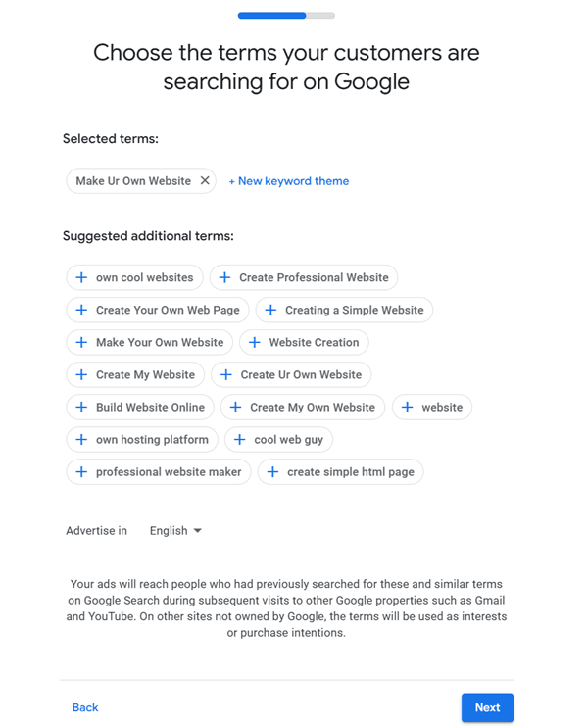Screen dimensions: 588x727
Task: Remove the Make Ur Own Website term
Action: coord(205,180)
